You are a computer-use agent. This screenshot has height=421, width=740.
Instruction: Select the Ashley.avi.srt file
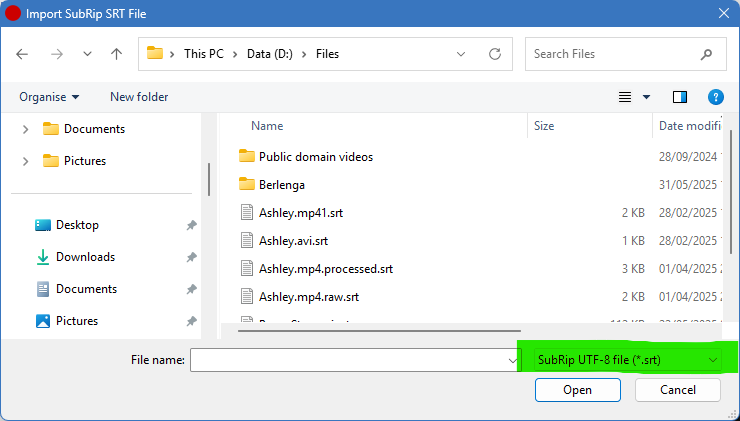click(x=293, y=241)
